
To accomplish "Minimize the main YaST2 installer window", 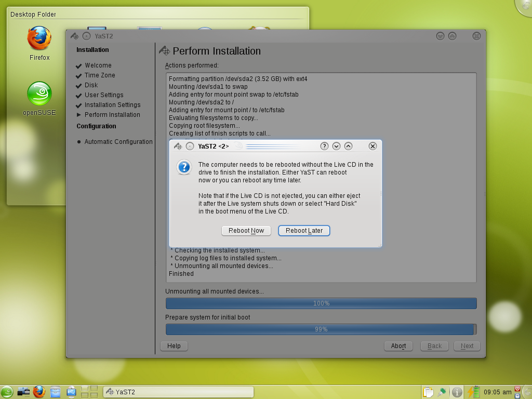I will pos(440,36).
